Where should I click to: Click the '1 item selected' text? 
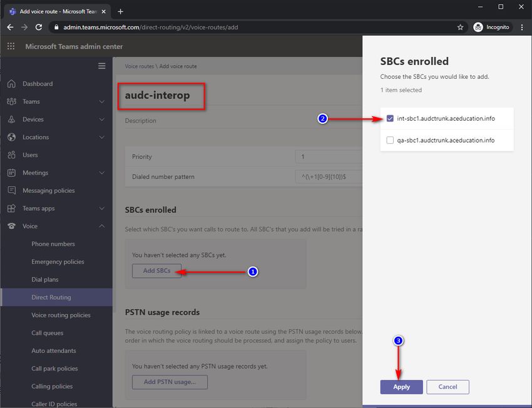(x=401, y=90)
